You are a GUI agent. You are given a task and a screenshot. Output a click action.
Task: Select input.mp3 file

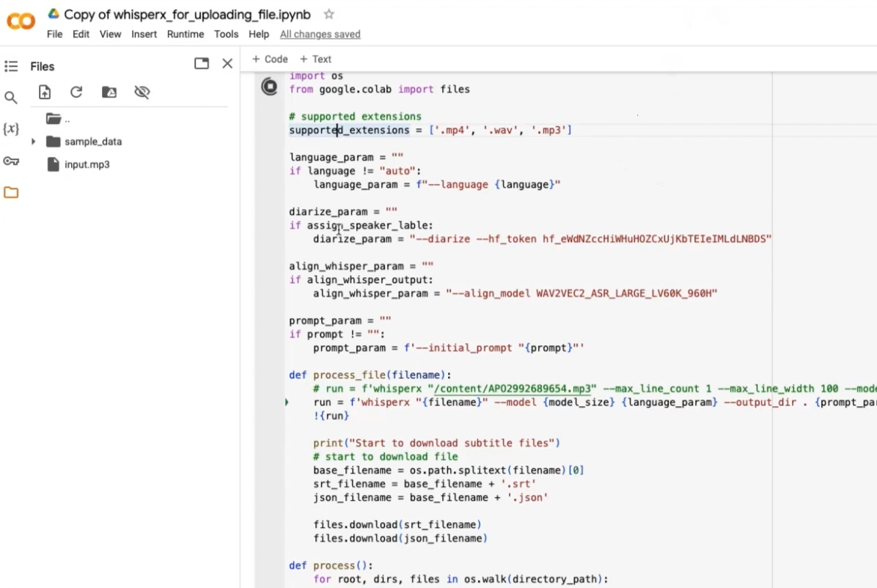click(87, 164)
